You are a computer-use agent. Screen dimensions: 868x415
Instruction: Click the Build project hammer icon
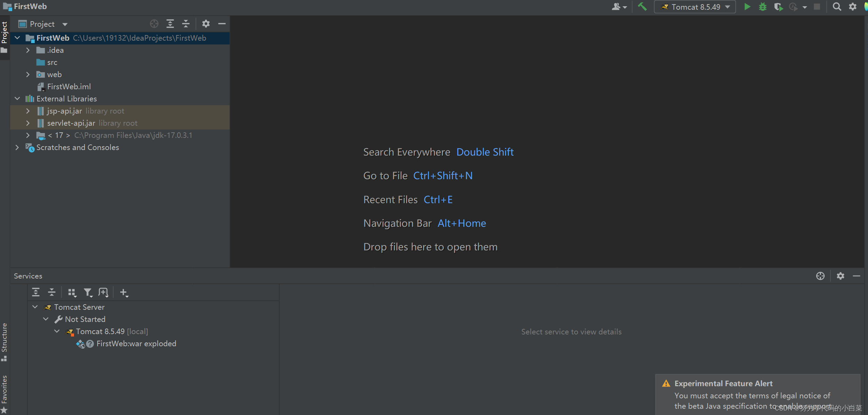point(642,7)
